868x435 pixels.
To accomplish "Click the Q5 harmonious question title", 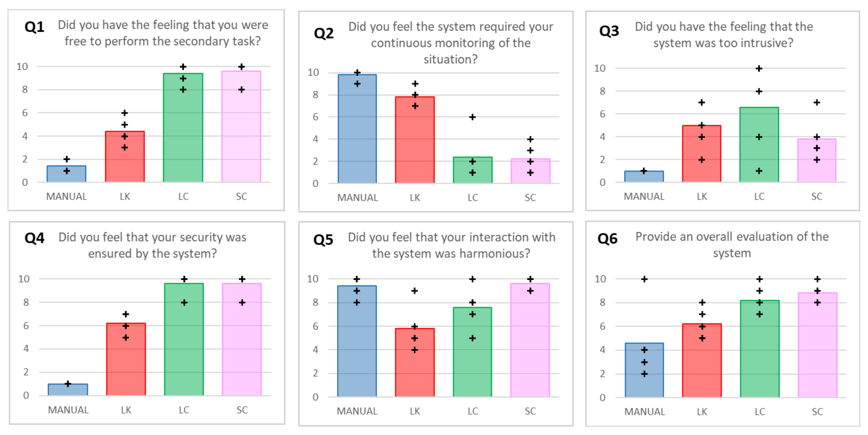I will (451, 245).
